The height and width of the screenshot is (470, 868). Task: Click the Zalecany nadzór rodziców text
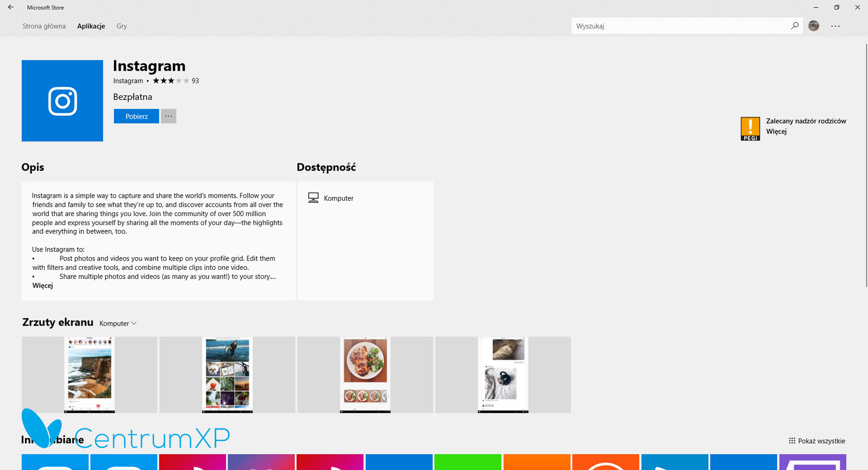coord(806,121)
